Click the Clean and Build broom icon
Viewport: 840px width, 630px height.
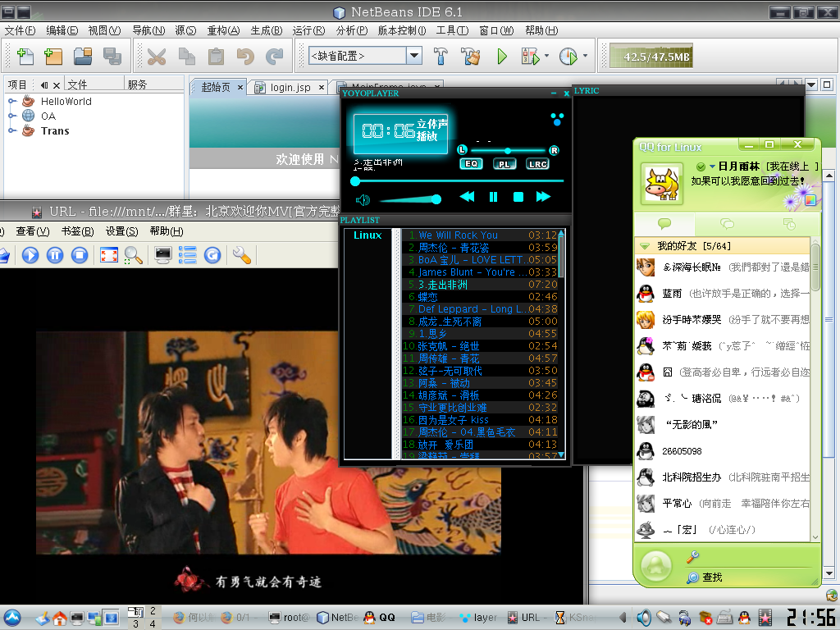point(470,56)
